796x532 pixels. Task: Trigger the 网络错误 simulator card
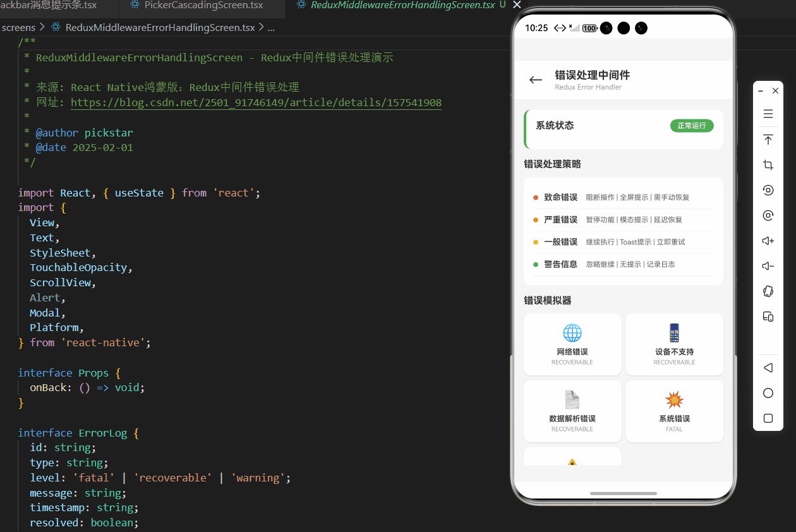tap(572, 344)
